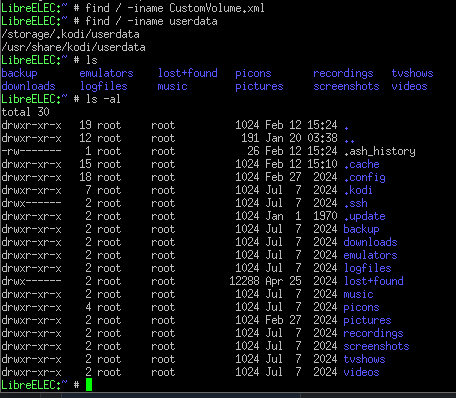The image size is (456, 398).
Task: Select the ".ssh" directory name
Action: [355, 203]
